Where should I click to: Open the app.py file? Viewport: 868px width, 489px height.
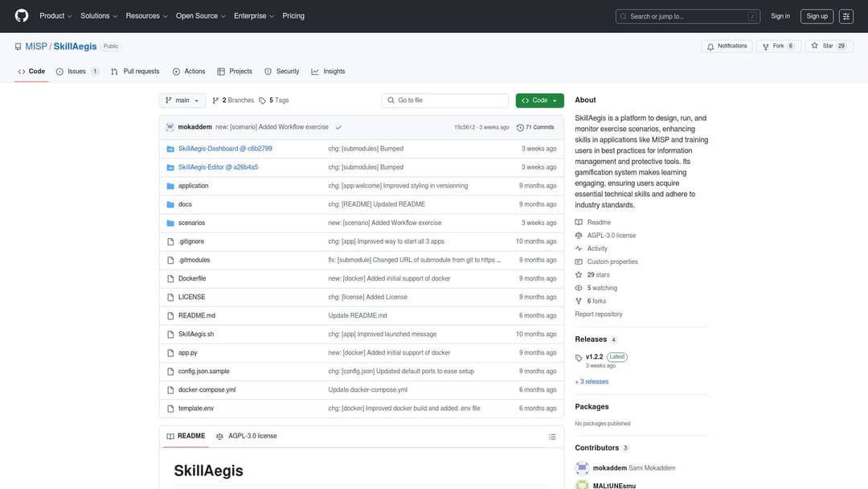(x=187, y=353)
